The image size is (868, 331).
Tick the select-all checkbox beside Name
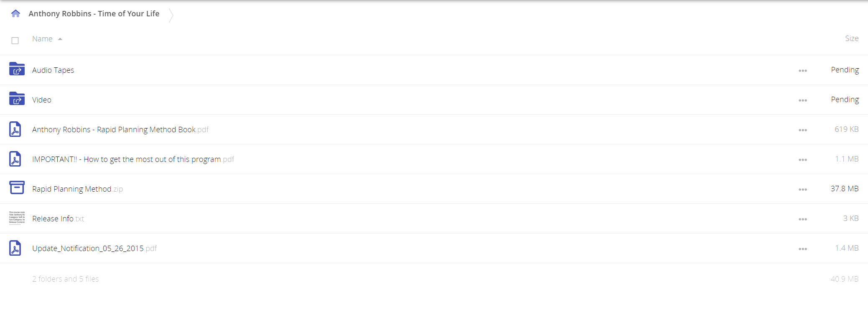click(x=15, y=41)
